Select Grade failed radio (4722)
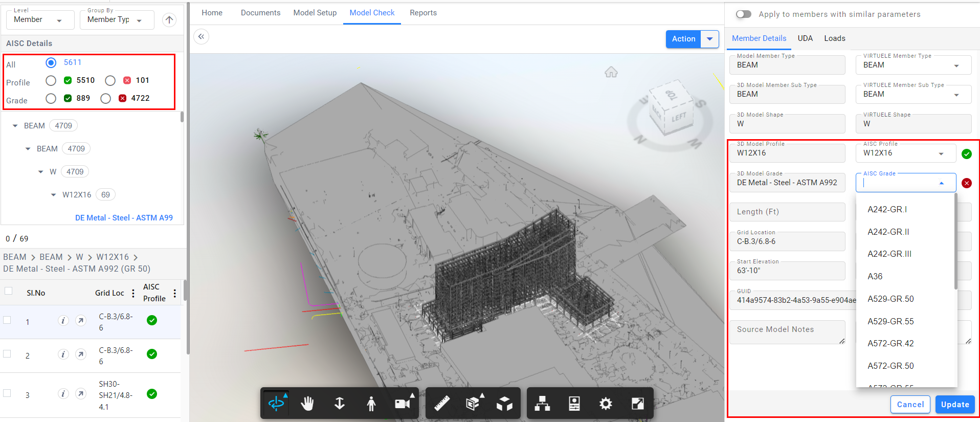The height and width of the screenshot is (422, 980). click(105, 98)
